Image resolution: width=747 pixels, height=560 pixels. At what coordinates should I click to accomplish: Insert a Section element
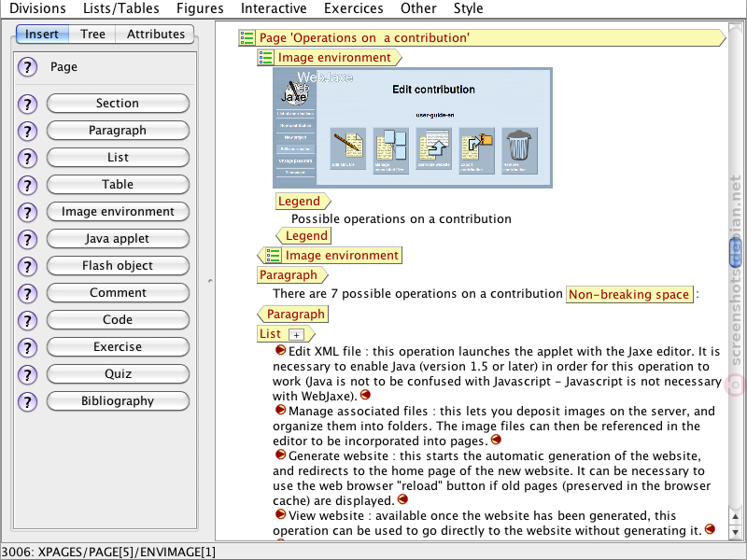(118, 104)
